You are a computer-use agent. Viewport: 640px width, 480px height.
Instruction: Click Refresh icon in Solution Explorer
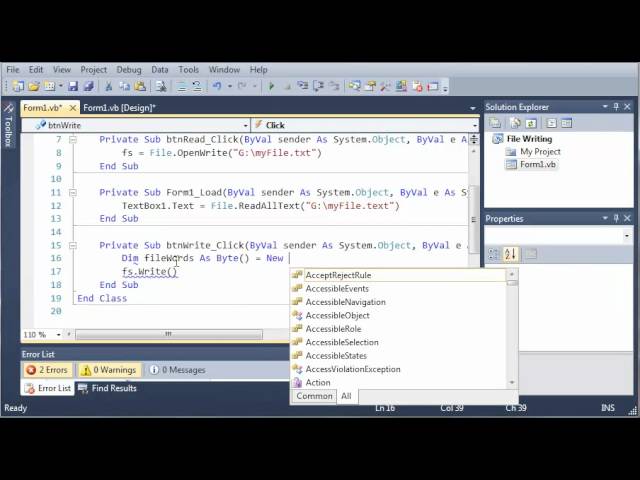(x=529, y=123)
